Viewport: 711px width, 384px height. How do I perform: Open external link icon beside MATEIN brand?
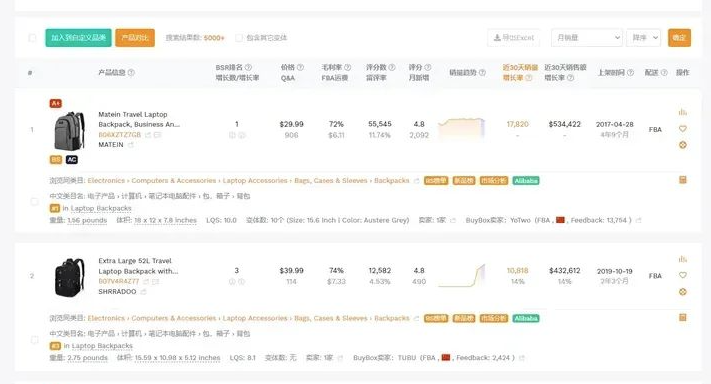[x=131, y=145]
